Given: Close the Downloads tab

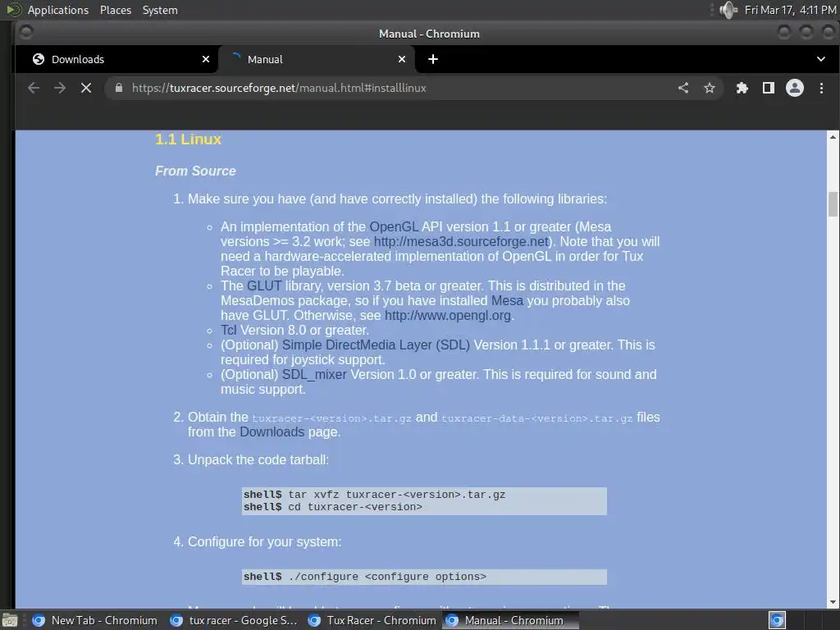Looking at the screenshot, I should pos(206,59).
